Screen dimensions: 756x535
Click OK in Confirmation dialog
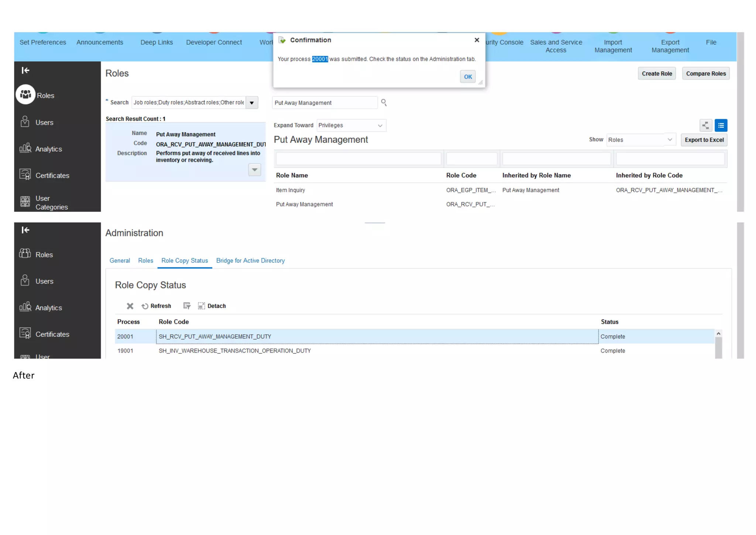[467, 76]
